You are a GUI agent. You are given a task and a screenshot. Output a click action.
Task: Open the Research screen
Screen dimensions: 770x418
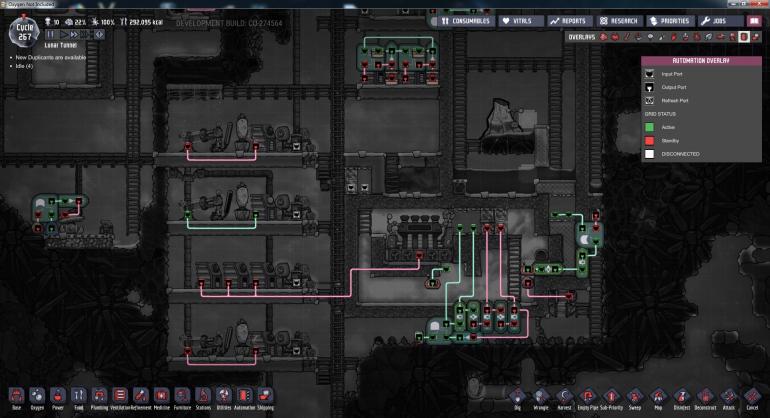620,21
